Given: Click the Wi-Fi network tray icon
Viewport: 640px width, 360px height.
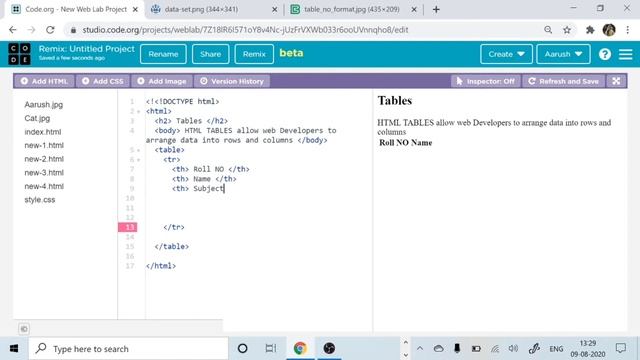Looking at the screenshot, I should (x=495, y=349).
